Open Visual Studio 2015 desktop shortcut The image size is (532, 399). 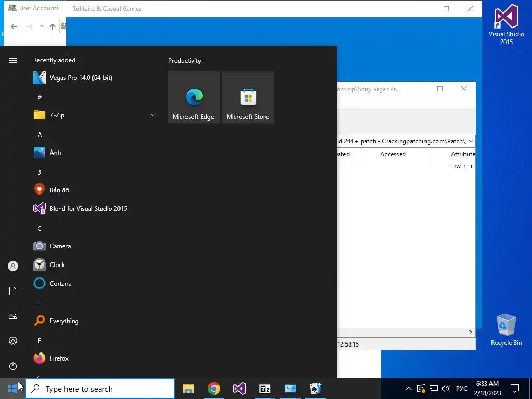click(x=506, y=24)
